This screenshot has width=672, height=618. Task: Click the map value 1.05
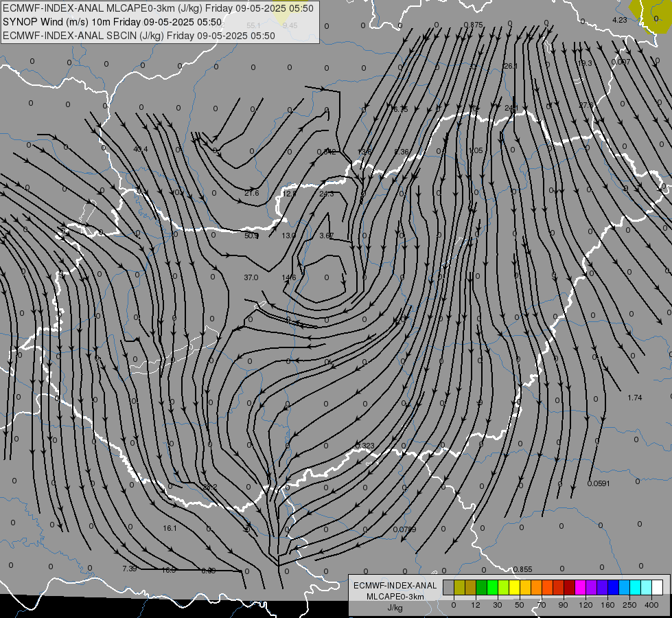(476, 150)
